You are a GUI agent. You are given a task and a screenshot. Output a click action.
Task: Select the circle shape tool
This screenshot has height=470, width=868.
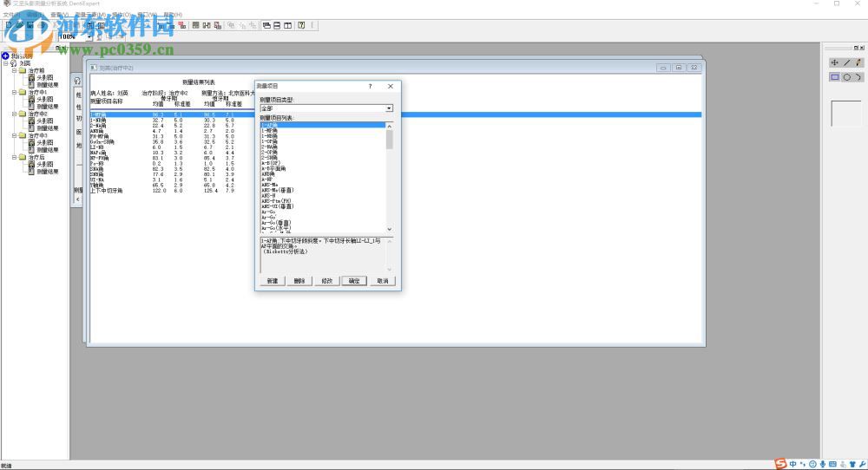(847, 77)
